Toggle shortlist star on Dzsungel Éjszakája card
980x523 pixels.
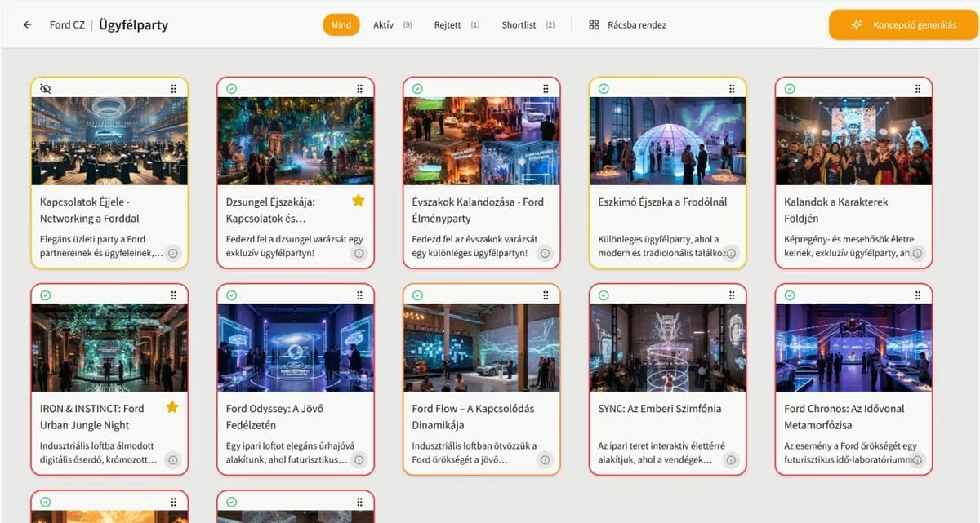358,201
